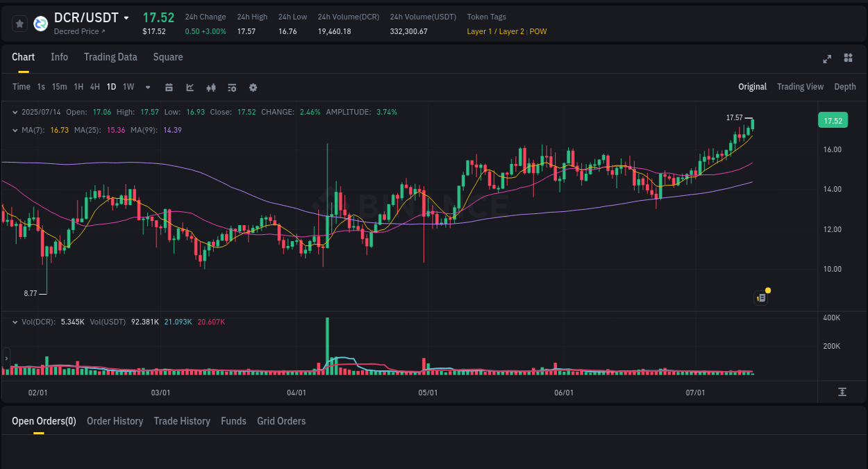
Task: Click the candlestick overlay icon on chart toolbar
Action: pyautogui.click(x=211, y=88)
